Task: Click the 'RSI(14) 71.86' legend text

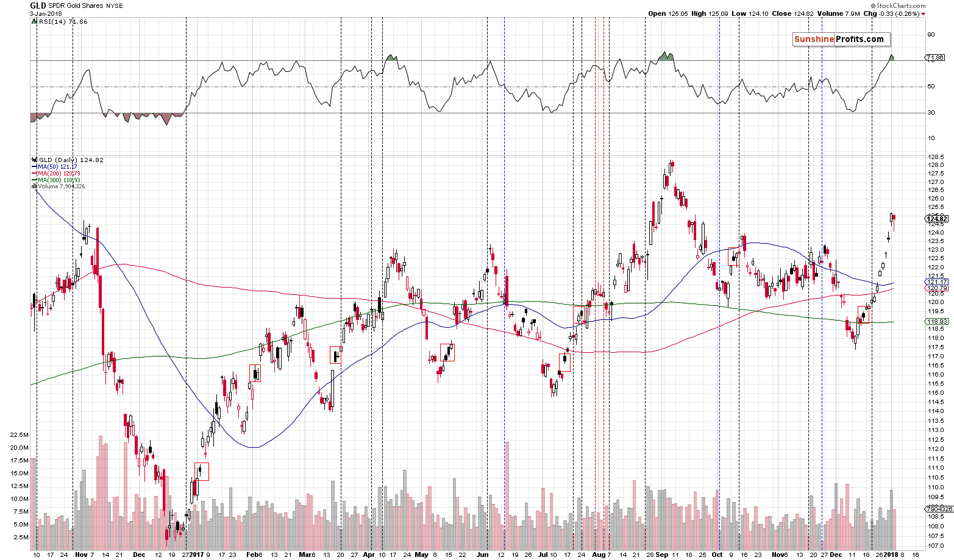Action: [x=62, y=21]
